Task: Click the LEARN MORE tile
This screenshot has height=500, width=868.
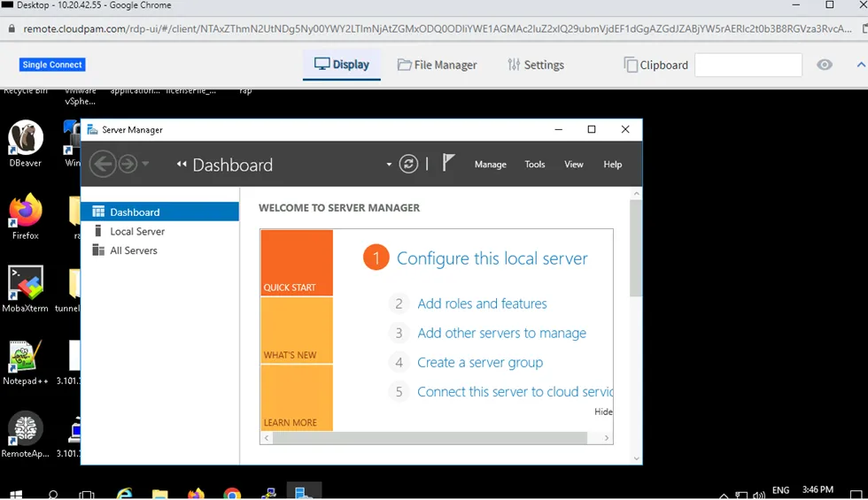Action: [x=297, y=397]
